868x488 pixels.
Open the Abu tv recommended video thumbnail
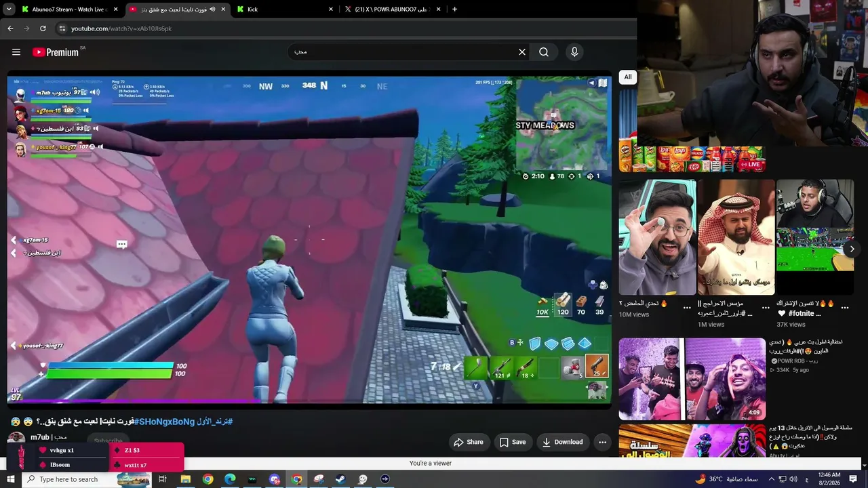pyautogui.click(x=692, y=441)
